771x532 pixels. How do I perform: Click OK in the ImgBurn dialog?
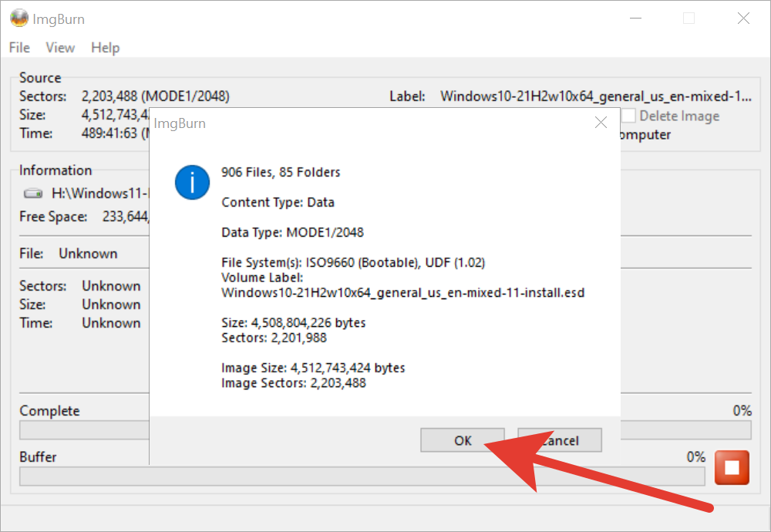tap(463, 440)
